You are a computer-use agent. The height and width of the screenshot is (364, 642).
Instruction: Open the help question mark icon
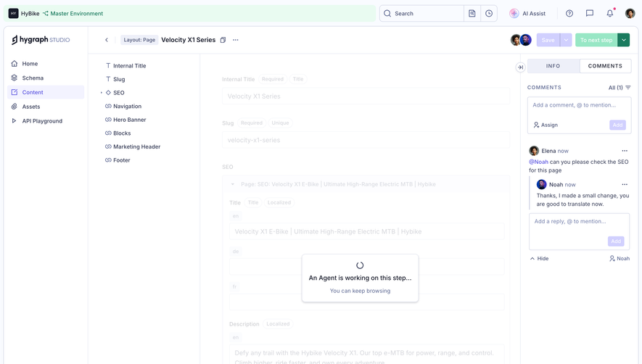(x=569, y=14)
